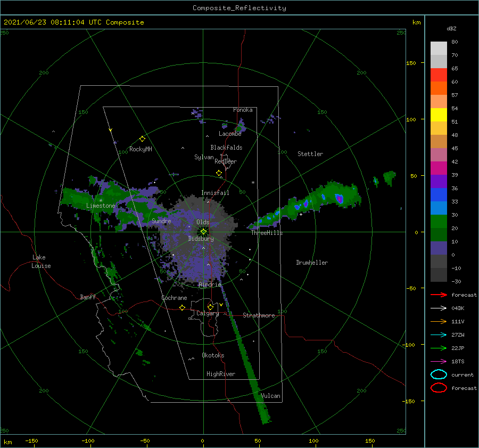Click the cyan 27ZW arrow in legend
This screenshot has width=479, height=448.
pyautogui.click(x=439, y=335)
